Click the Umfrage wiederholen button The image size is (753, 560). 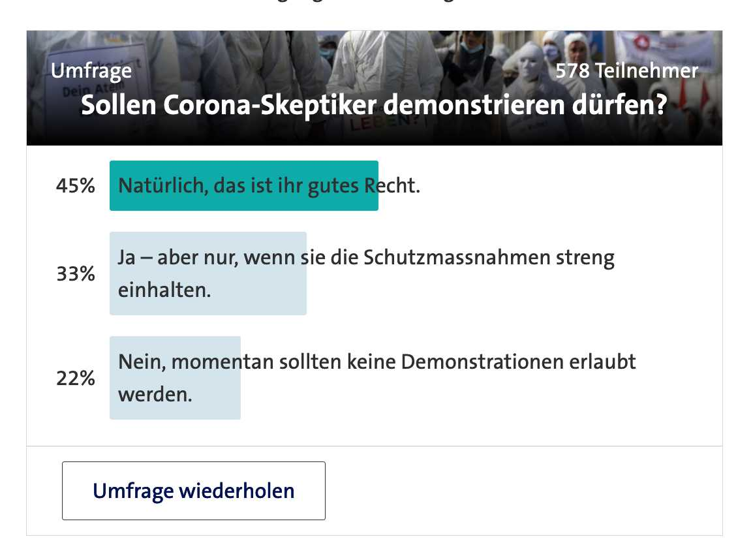point(194,490)
